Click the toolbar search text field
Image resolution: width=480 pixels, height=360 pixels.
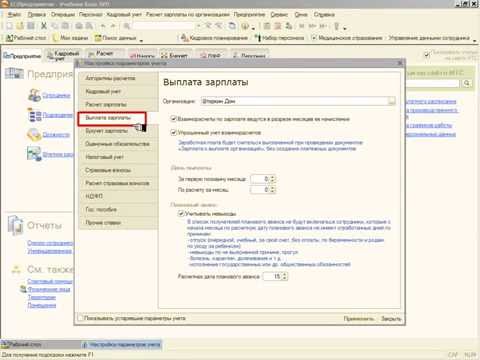click(164, 26)
